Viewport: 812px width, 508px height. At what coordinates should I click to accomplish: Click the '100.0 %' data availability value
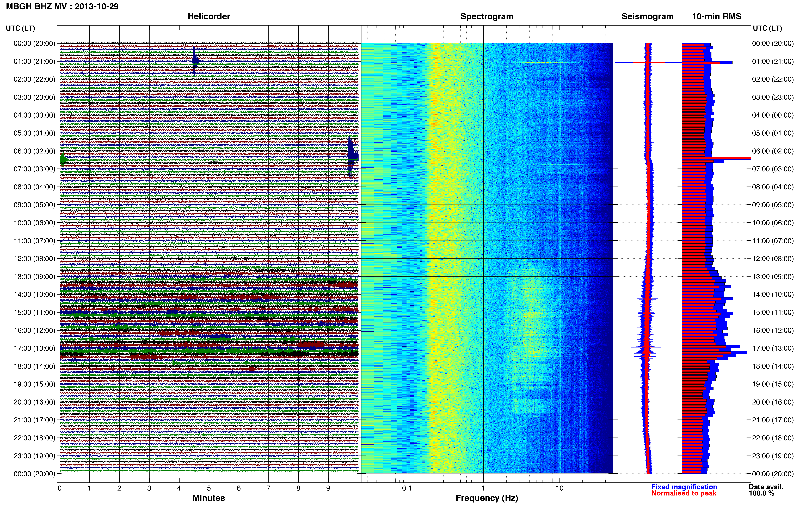click(761, 493)
